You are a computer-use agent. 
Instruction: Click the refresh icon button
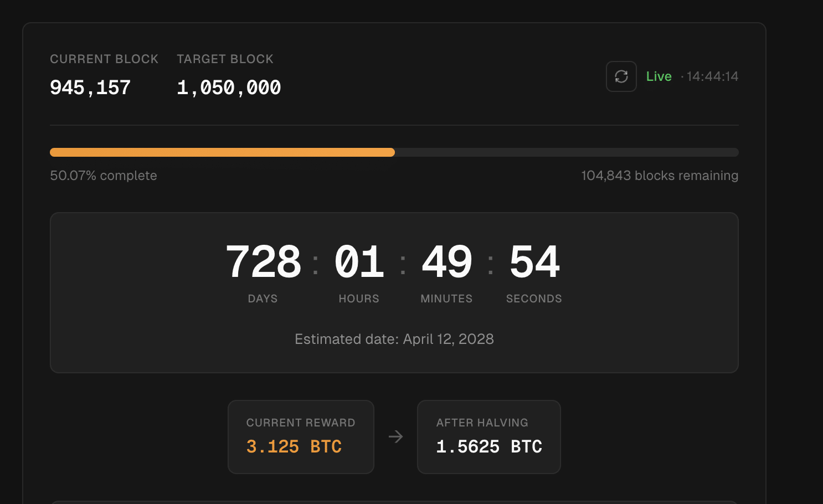point(621,76)
